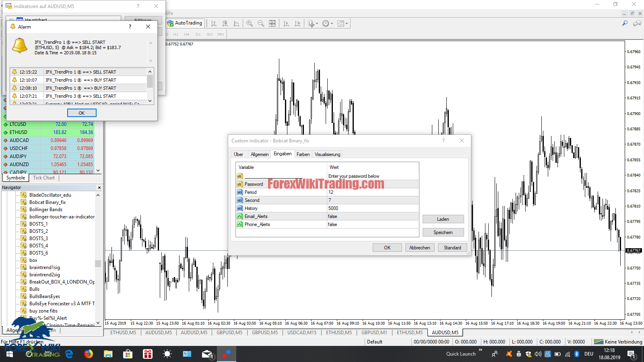
Task: Open the Visualisierung tab
Action: pos(327,154)
